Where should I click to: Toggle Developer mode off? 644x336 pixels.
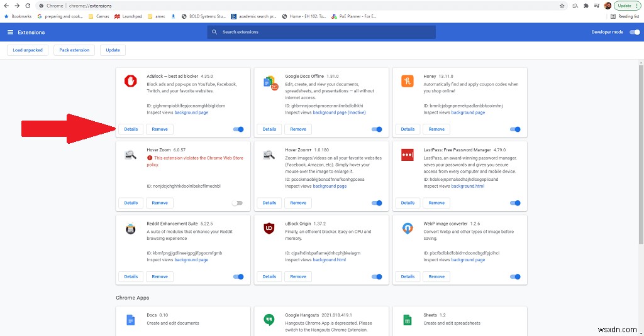click(x=635, y=32)
